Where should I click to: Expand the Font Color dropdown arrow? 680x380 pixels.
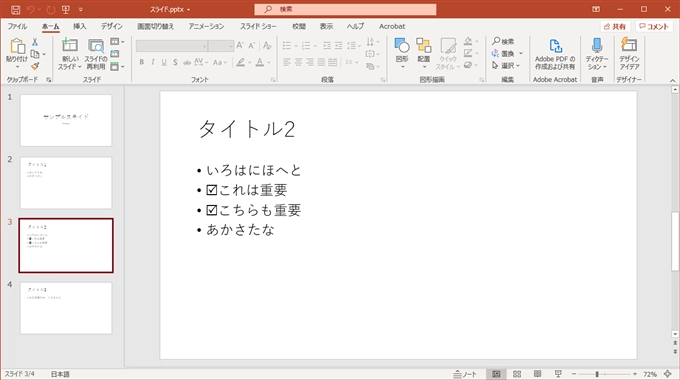(269, 63)
